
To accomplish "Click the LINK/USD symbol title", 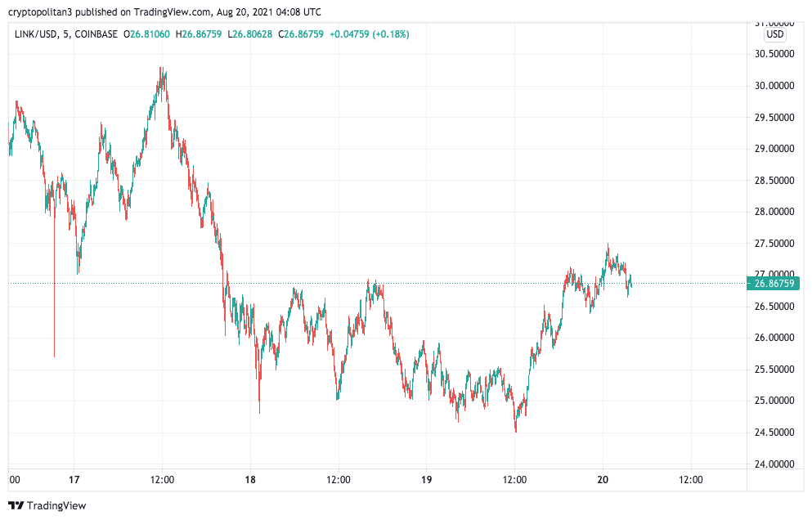I will point(36,34).
